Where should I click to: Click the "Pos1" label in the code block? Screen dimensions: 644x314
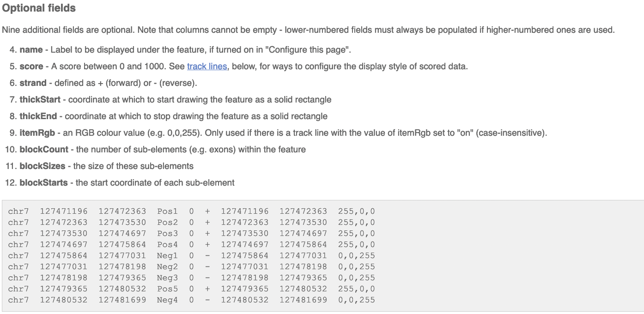coord(167,211)
